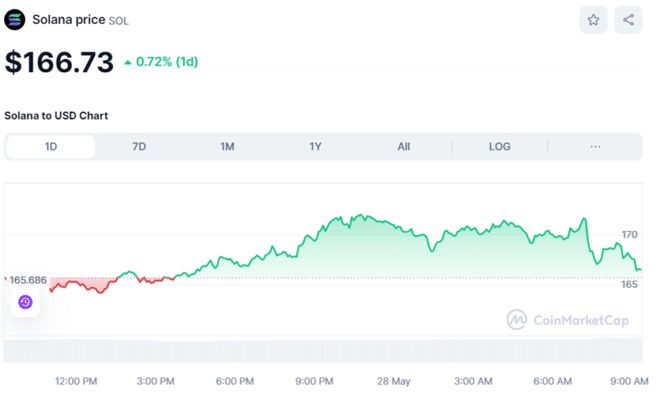
Task: Click the 9:00 PM time axis label
Action: point(314,381)
